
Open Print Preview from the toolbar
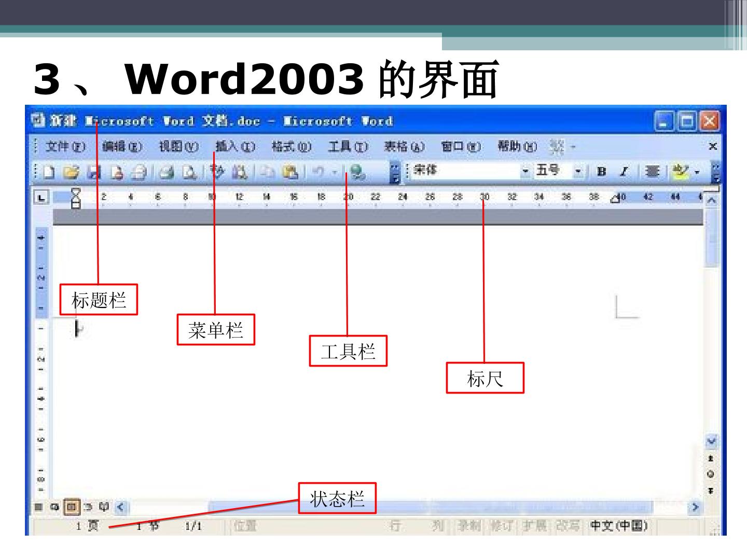[x=189, y=172]
